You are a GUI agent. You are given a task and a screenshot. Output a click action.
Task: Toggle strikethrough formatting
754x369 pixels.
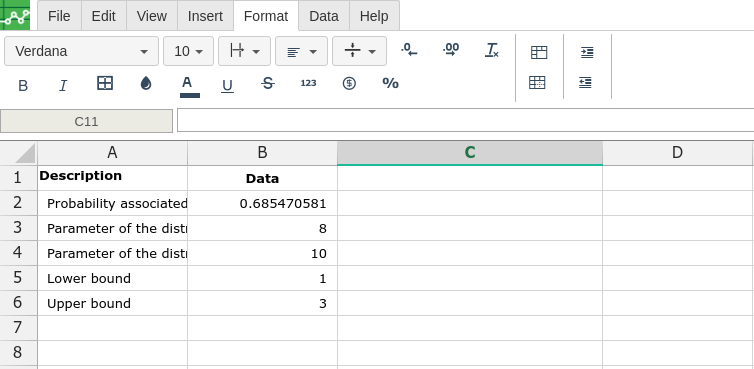point(268,83)
